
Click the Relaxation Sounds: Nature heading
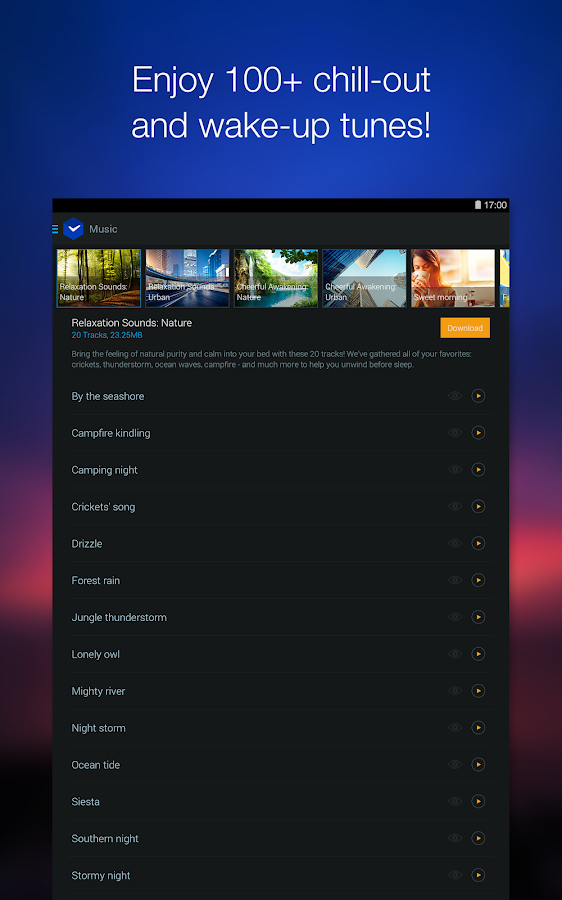pos(131,323)
